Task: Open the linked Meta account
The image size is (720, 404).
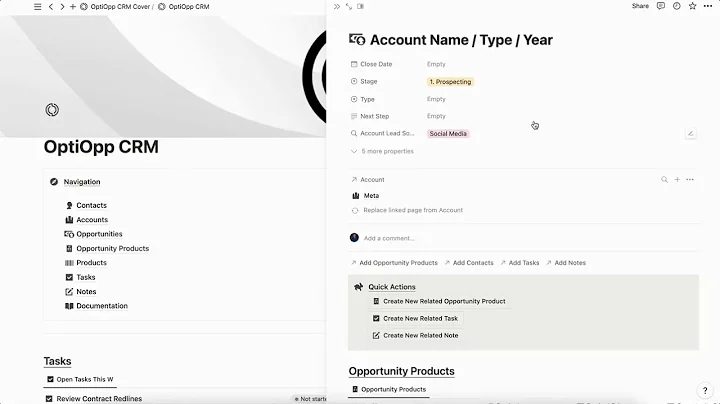Action: coord(366,196)
